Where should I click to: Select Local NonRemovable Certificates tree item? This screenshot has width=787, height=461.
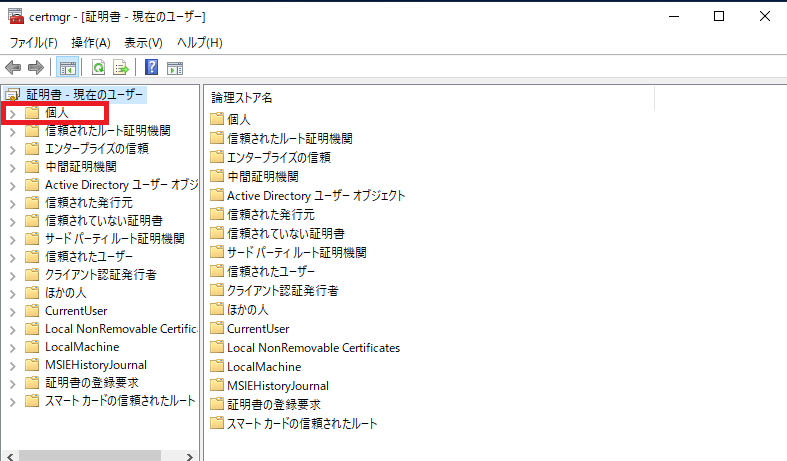[121, 329]
